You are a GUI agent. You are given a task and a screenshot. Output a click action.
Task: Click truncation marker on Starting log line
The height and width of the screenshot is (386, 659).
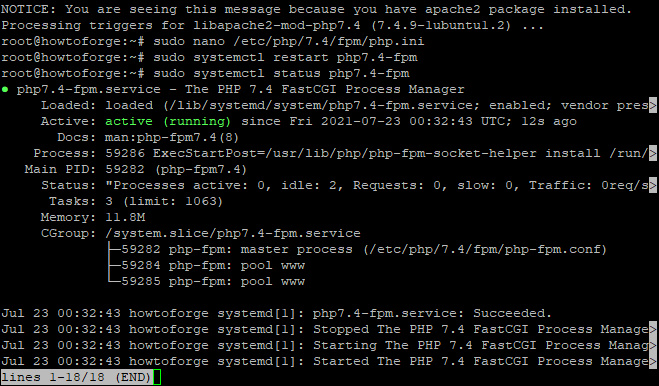[x=653, y=345]
